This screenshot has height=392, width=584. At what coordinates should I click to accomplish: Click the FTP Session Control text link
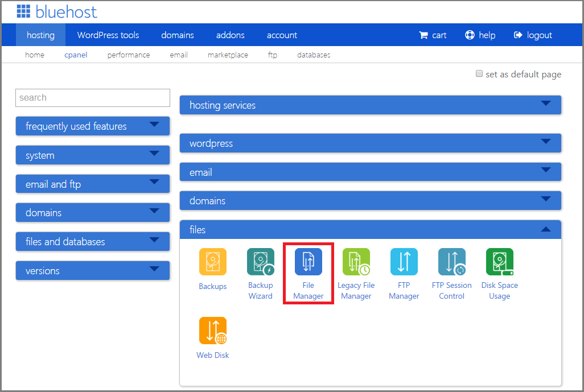pos(452,290)
